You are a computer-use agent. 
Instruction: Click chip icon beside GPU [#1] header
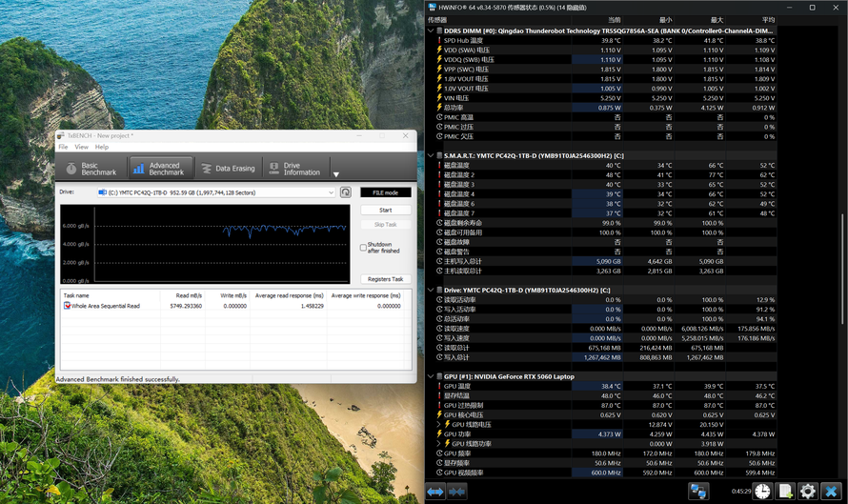coord(439,376)
